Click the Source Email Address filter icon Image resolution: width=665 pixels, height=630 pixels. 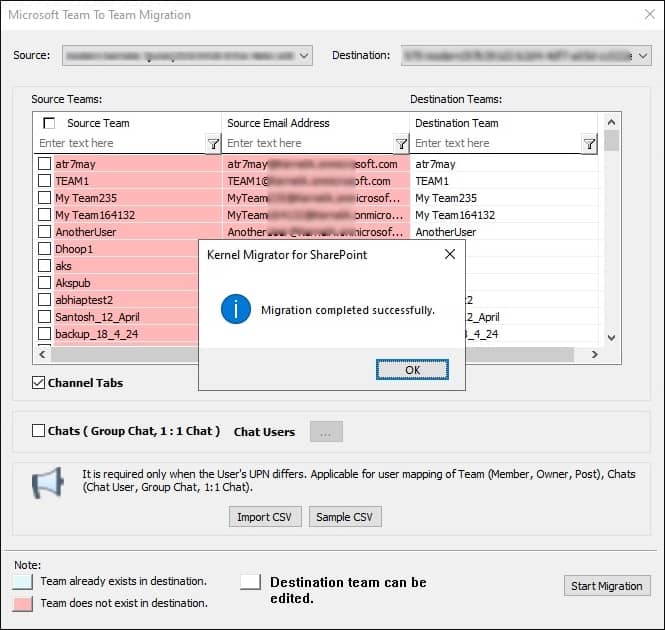[x=401, y=144]
